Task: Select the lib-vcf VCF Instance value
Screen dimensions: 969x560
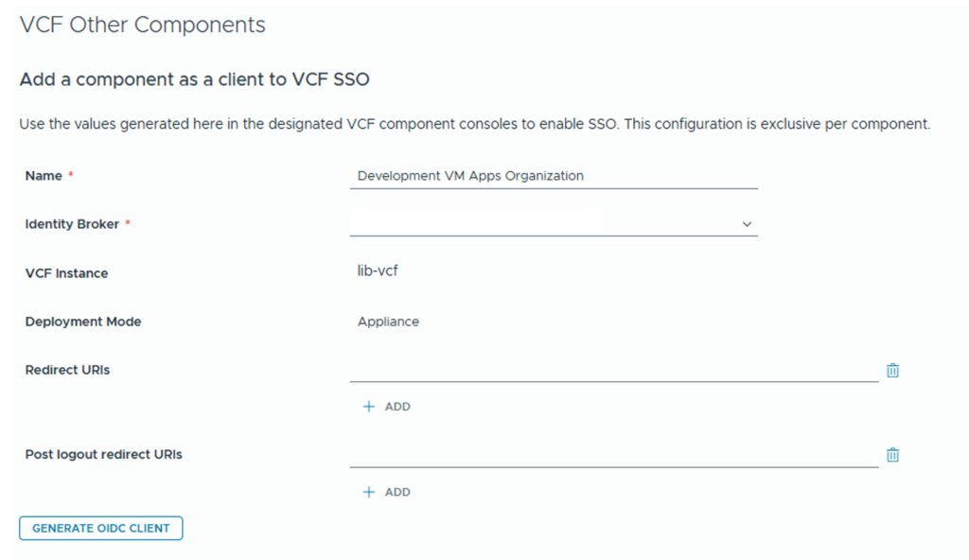Action: tap(379, 272)
